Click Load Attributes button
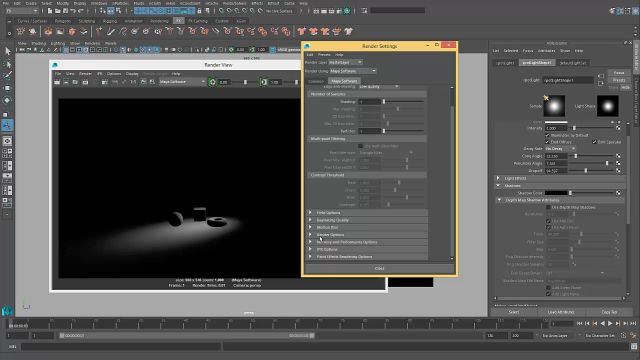Screen dimensions: 640x360 tap(560, 312)
